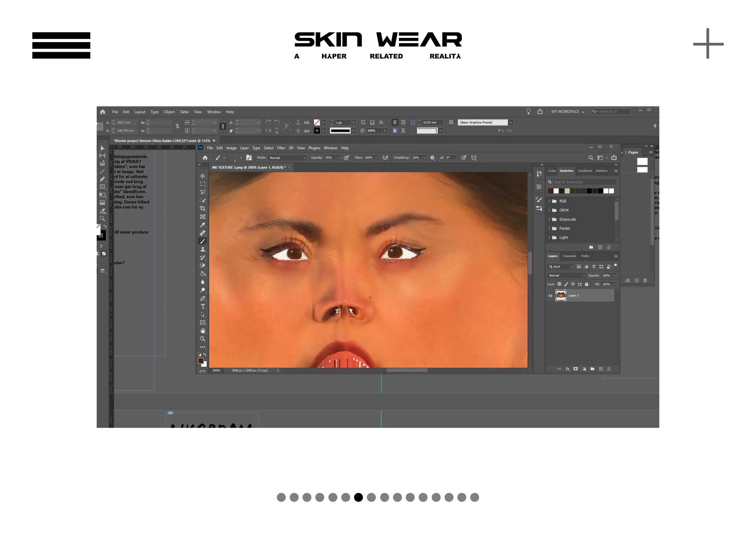Open InDesign Object menu
Screen dimensions: 756x534
(169, 112)
